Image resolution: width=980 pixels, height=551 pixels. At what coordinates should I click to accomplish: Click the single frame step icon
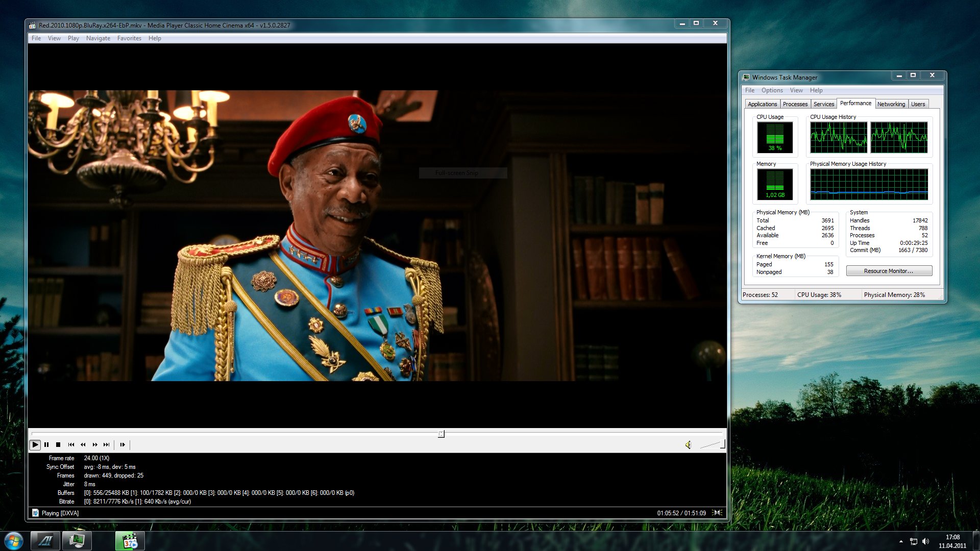coord(122,445)
